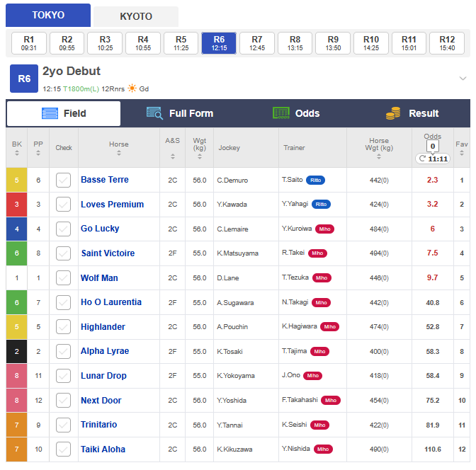Check the box for Go Lucky

pyautogui.click(x=63, y=229)
